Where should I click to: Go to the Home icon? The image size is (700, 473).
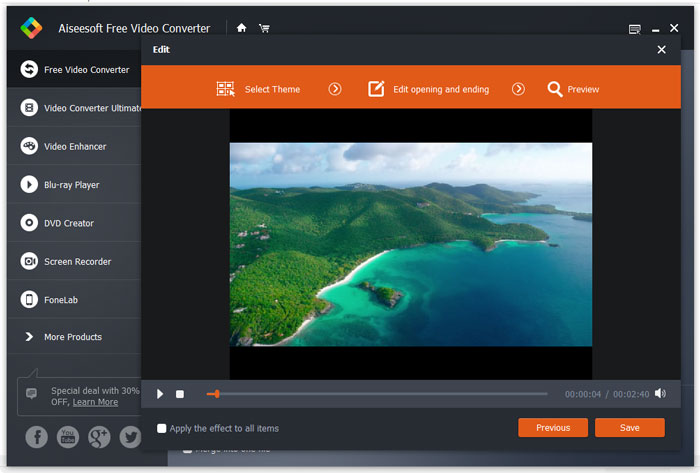pos(242,28)
